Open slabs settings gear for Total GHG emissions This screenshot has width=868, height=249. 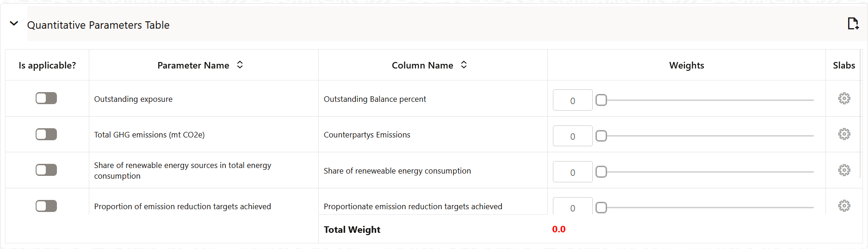pyautogui.click(x=844, y=134)
